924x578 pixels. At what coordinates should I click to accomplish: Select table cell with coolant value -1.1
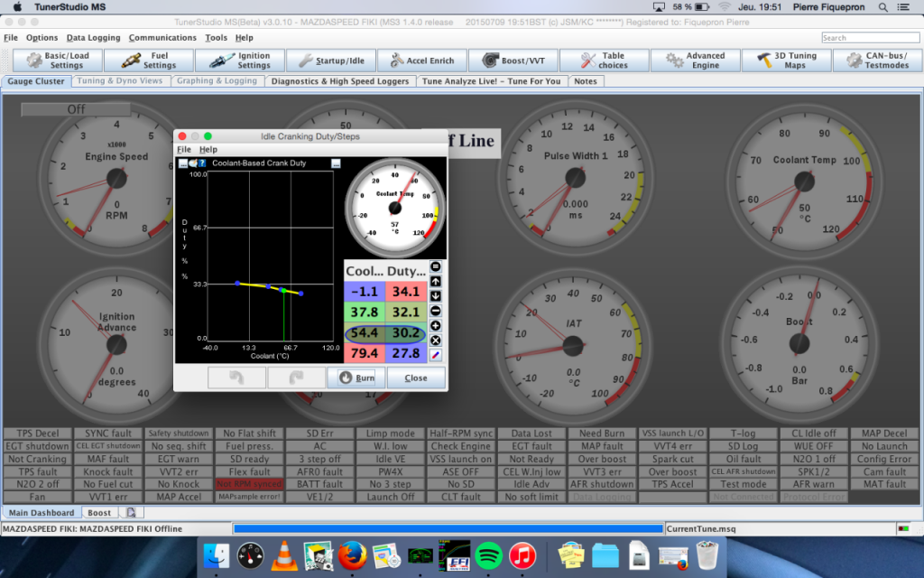point(365,292)
